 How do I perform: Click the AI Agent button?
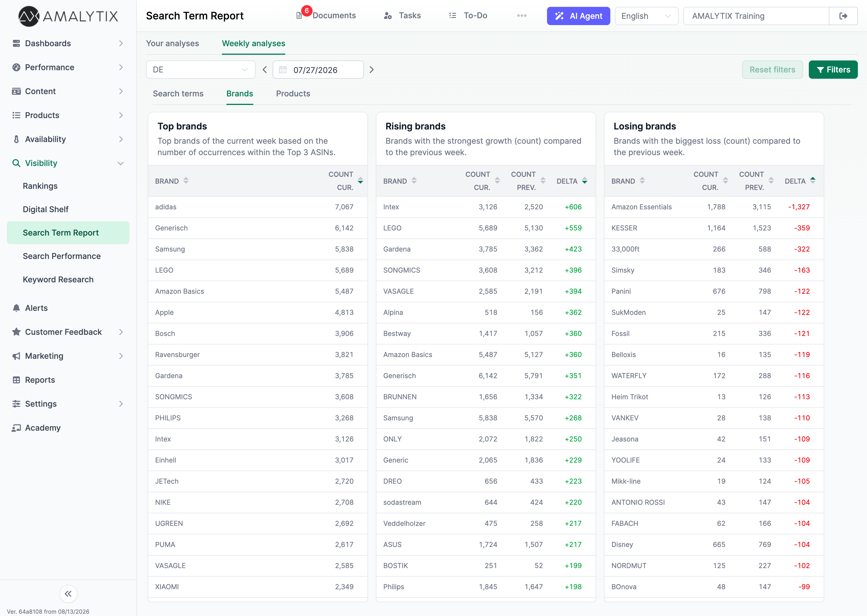point(578,16)
